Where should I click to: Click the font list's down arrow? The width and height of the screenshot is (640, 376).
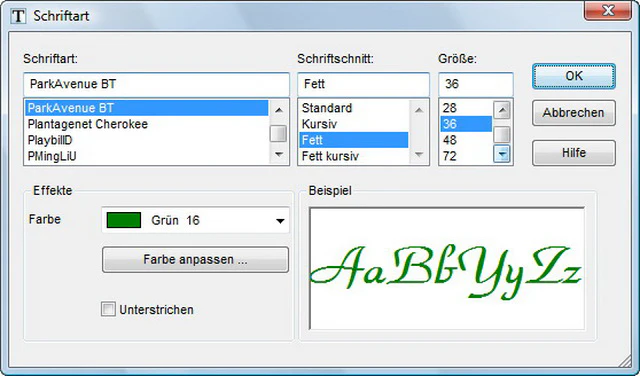[279, 154]
